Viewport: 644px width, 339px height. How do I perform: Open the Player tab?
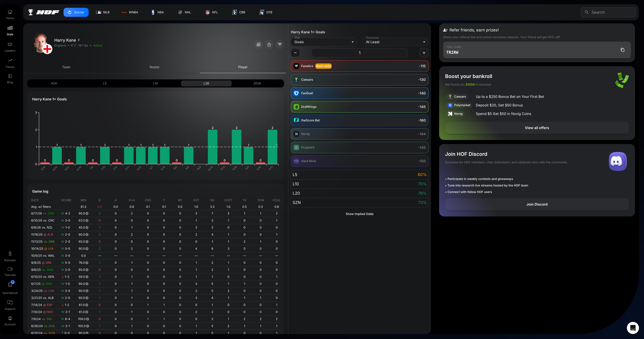[x=243, y=67]
